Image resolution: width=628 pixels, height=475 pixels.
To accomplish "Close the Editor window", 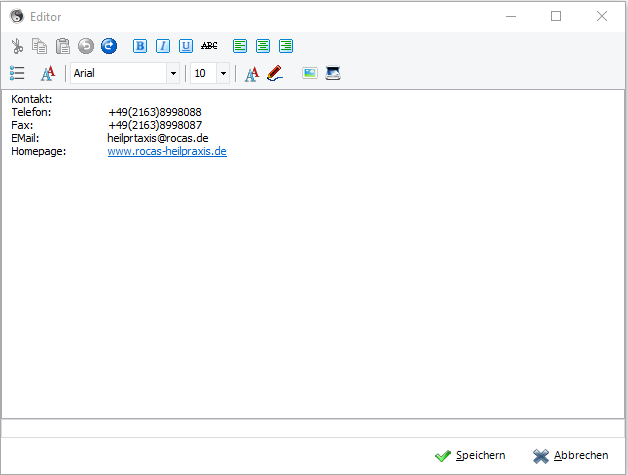I will [x=602, y=16].
